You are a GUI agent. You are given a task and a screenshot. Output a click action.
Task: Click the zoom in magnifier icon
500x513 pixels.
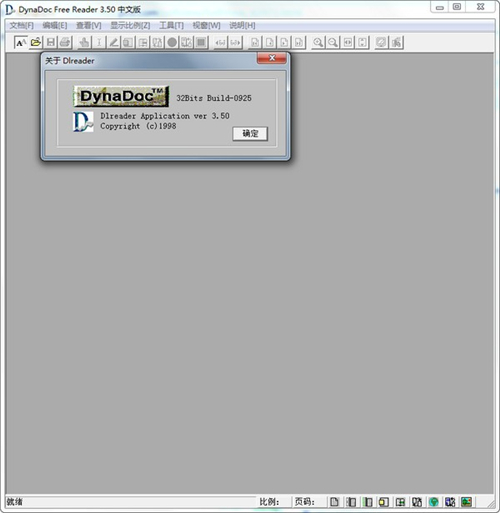318,43
